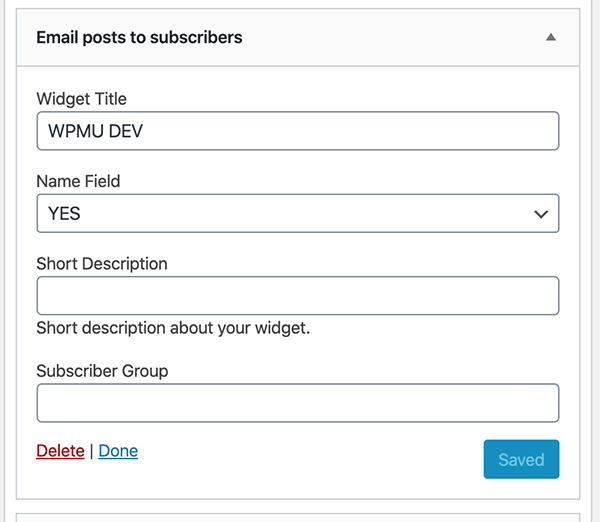Viewport: 600px width, 522px height.
Task: Collapse the Email posts to subscribers widget
Action: point(550,38)
